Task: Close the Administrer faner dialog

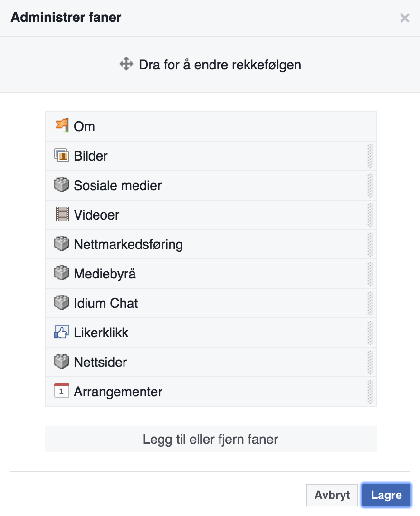Action: click(404, 18)
